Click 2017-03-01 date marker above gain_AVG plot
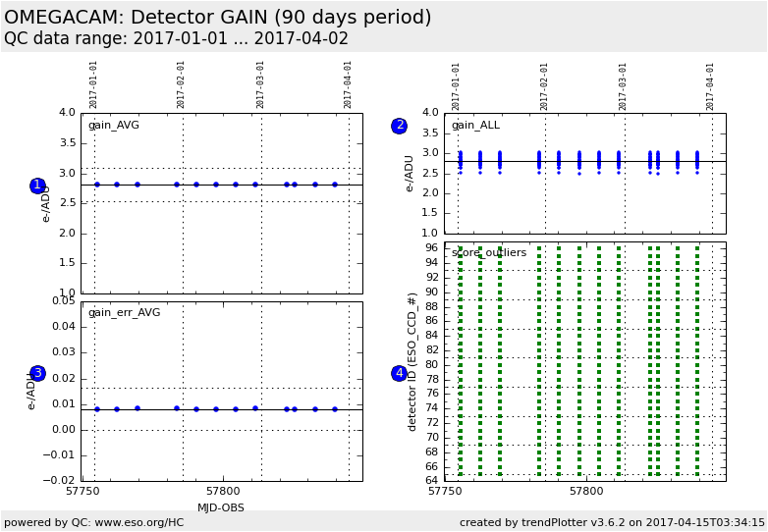768x532 pixels. pos(261,84)
